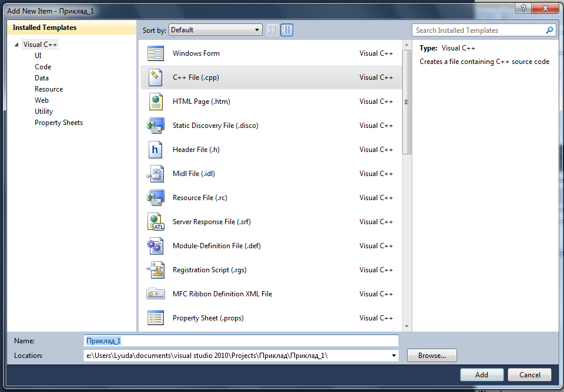
Task: Choose the Resource File (.rc) icon
Action: (156, 198)
